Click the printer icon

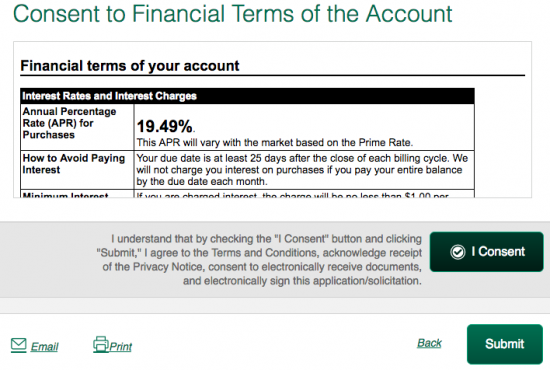pyautogui.click(x=101, y=344)
